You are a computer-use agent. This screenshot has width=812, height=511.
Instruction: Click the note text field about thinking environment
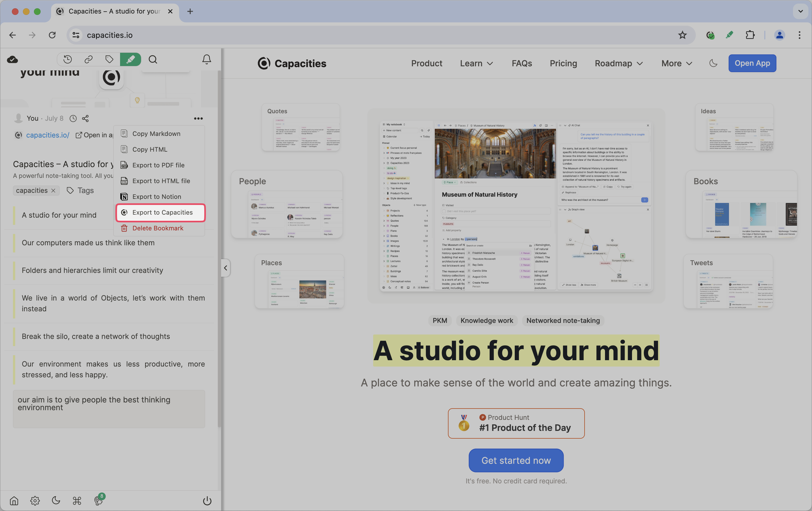tap(108, 409)
